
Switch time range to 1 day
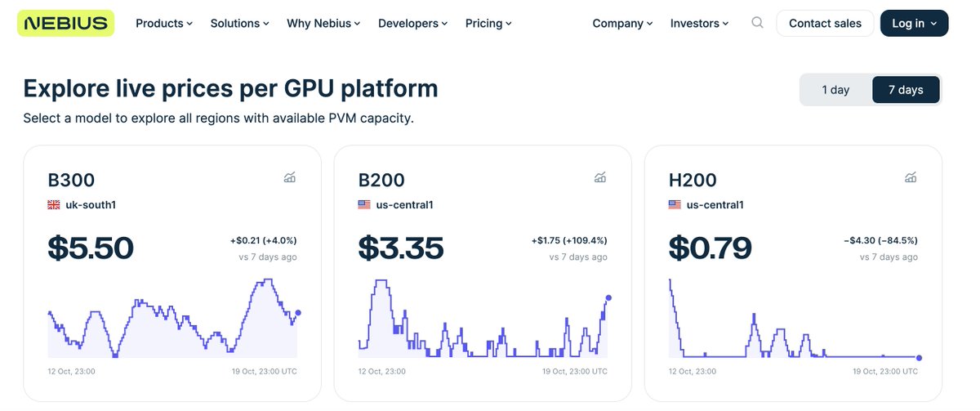click(835, 90)
